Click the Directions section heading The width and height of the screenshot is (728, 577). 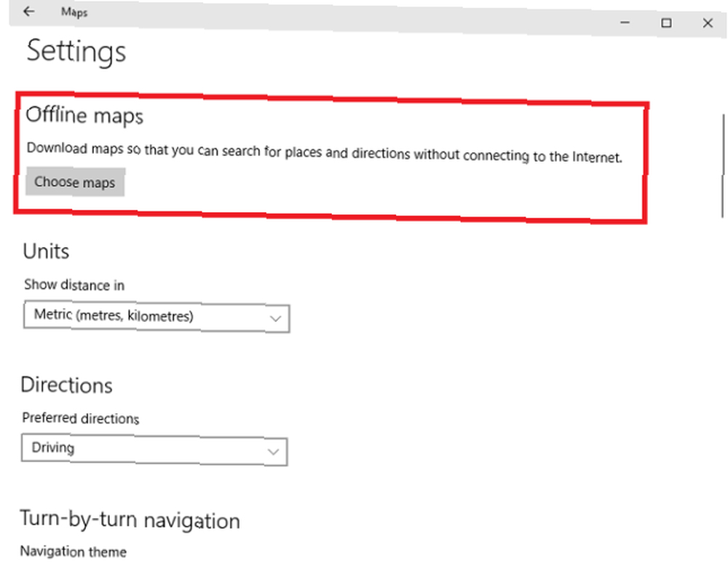coord(66,385)
